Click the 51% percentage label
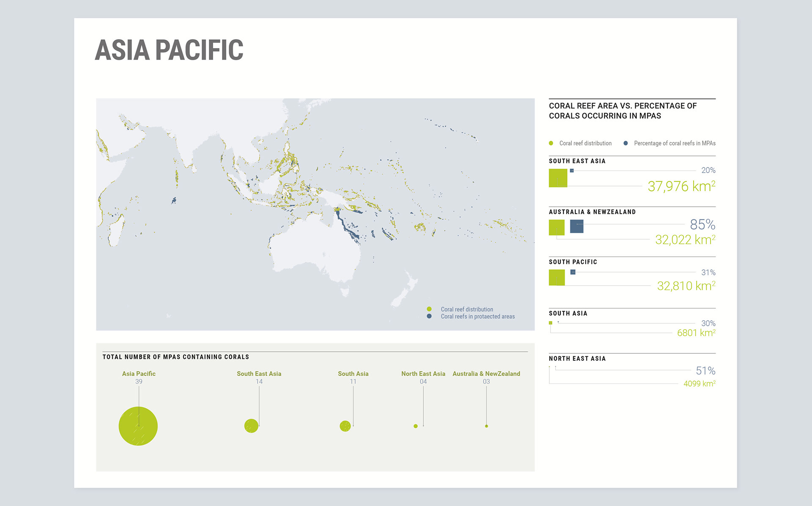This screenshot has height=506, width=812. tap(705, 371)
